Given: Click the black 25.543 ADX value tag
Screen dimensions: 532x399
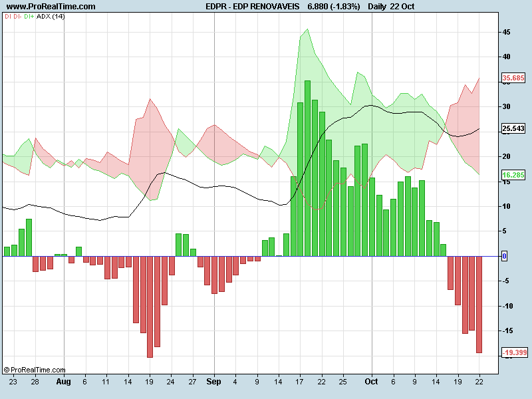Looking at the screenshot, I should click(513, 128).
